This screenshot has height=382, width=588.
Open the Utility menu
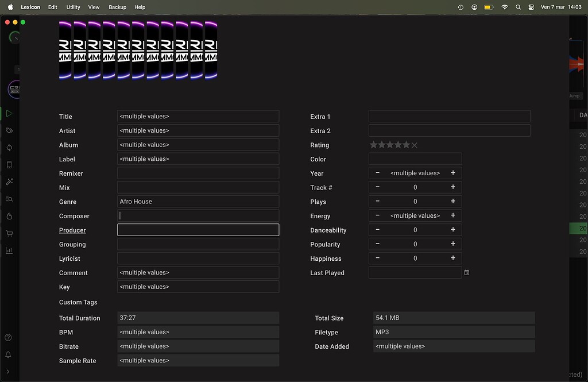click(73, 7)
